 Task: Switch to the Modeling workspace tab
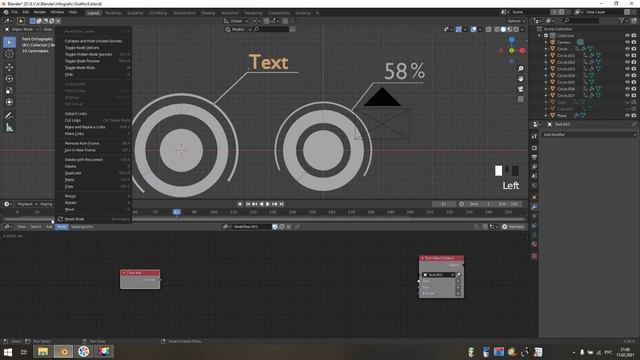pos(113,13)
